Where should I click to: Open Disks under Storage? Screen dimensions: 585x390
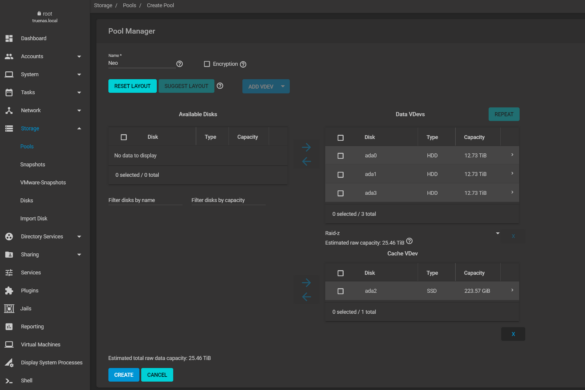[x=26, y=200]
